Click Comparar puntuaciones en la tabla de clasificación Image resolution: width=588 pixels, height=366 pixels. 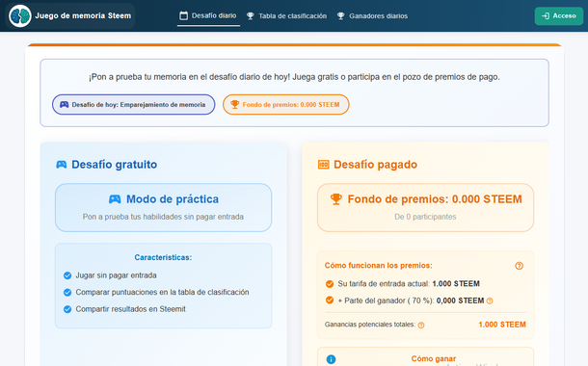[162, 292]
